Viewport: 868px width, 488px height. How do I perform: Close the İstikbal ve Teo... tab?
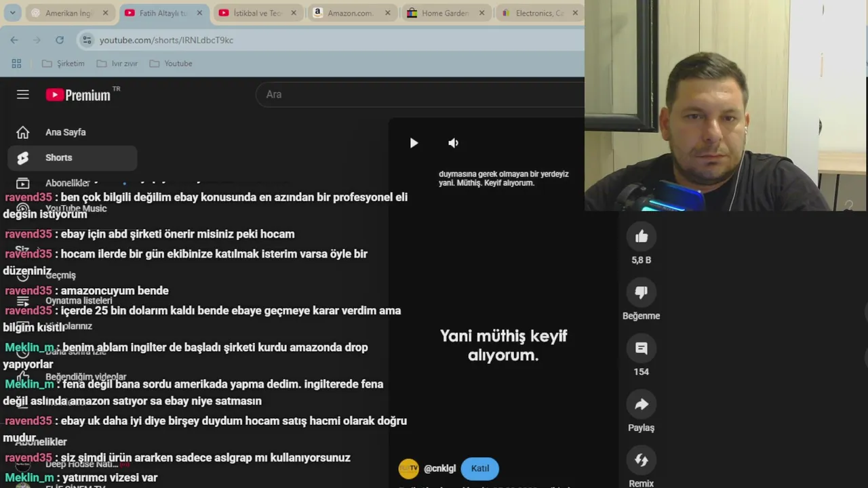294,13
